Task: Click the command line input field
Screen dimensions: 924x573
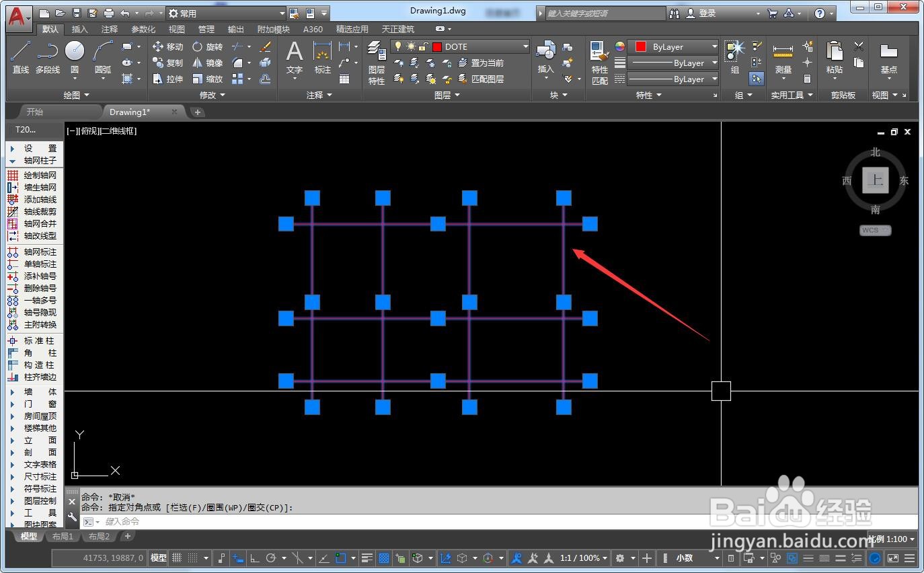Action: [498, 521]
